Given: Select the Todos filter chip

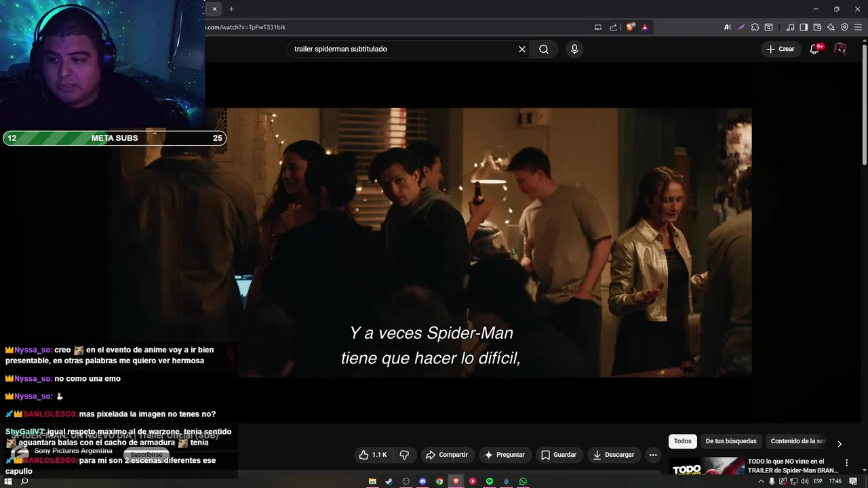Looking at the screenshot, I should coord(683,441).
